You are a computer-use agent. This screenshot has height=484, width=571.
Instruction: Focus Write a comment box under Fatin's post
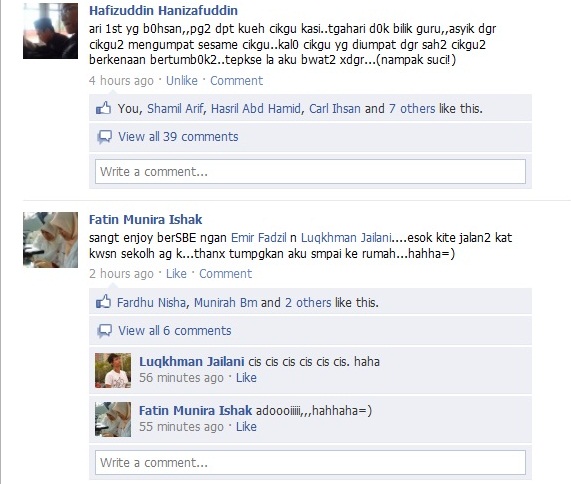pos(310,463)
